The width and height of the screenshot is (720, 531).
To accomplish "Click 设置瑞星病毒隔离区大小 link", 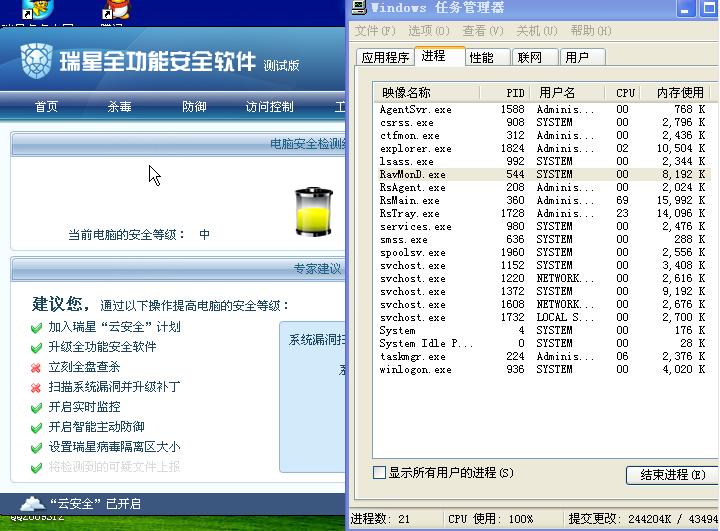I will 114,446.
